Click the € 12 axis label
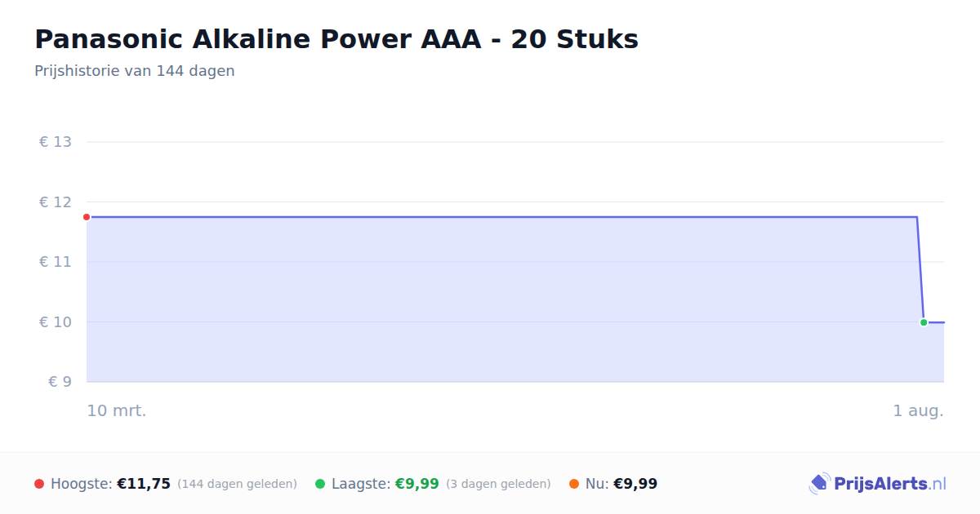980x514 pixels. coord(56,202)
